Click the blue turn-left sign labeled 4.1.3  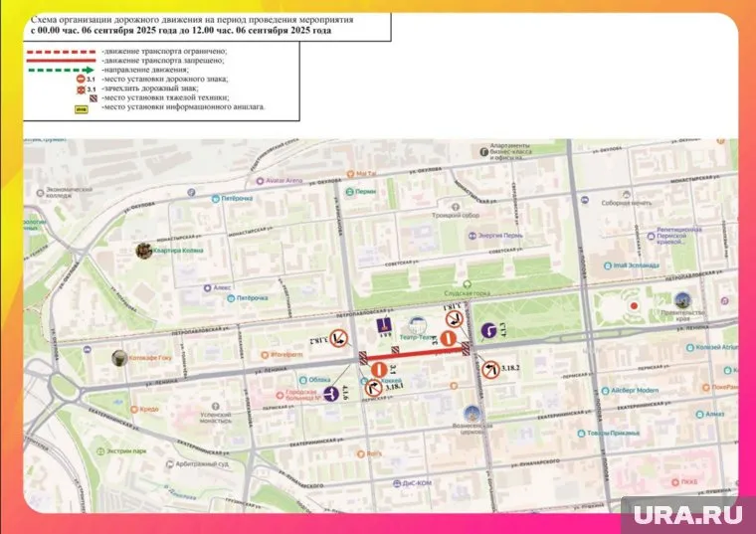488,331
